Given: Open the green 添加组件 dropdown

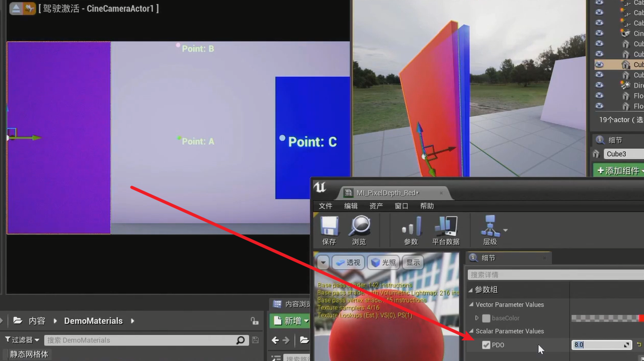Looking at the screenshot, I should click(619, 171).
